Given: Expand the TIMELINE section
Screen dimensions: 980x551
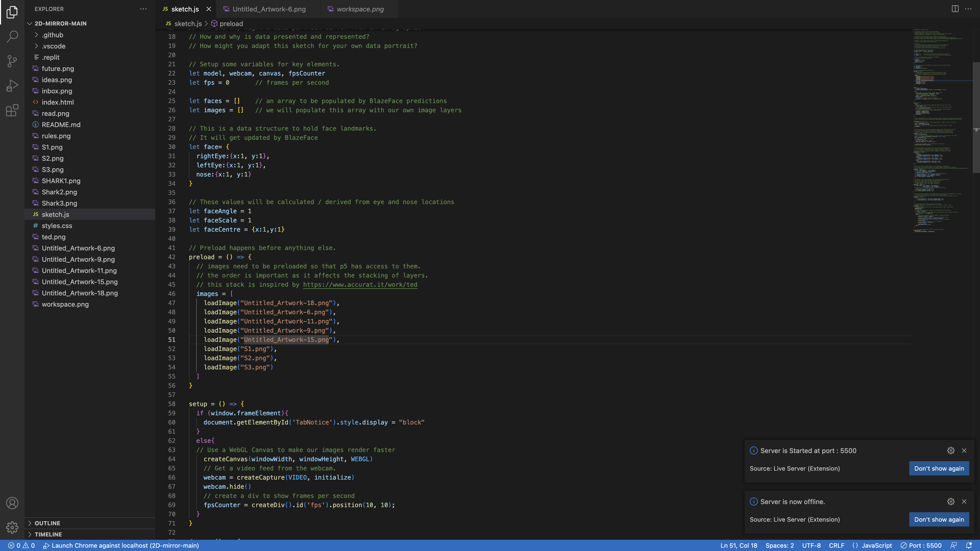Looking at the screenshot, I should click(48, 534).
